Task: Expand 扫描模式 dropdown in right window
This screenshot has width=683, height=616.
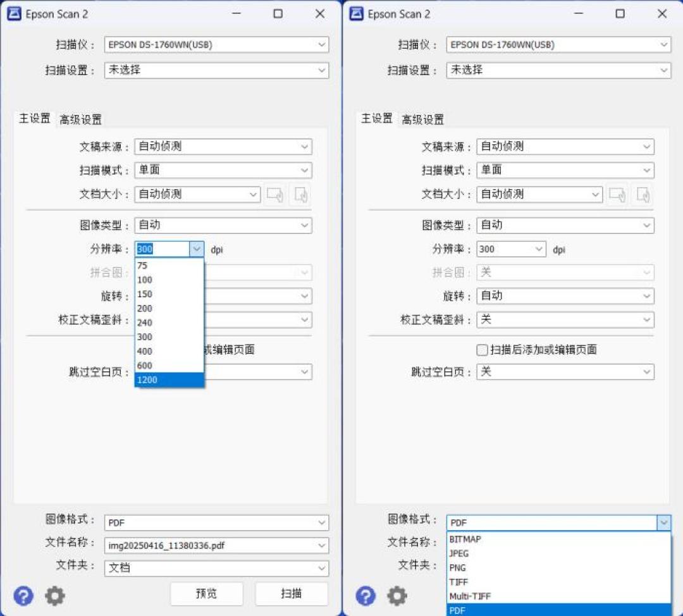Action: [565, 170]
